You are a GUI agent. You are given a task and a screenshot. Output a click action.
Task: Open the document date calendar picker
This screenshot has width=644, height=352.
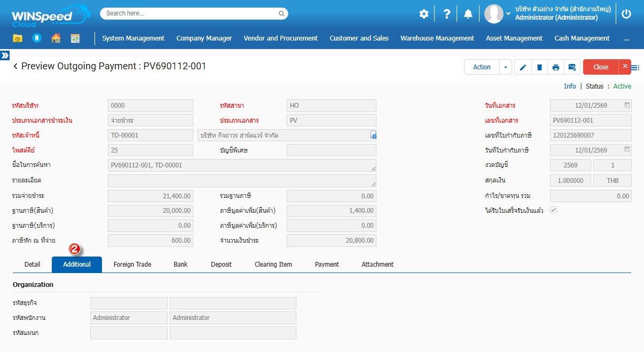[x=627, y=105]
